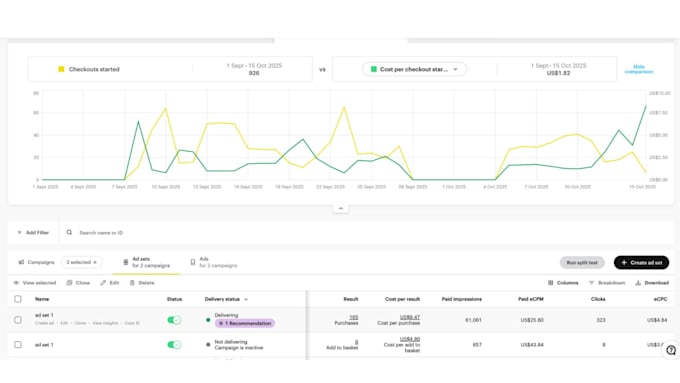
Task: Download the ad set report
Action: 652,283
